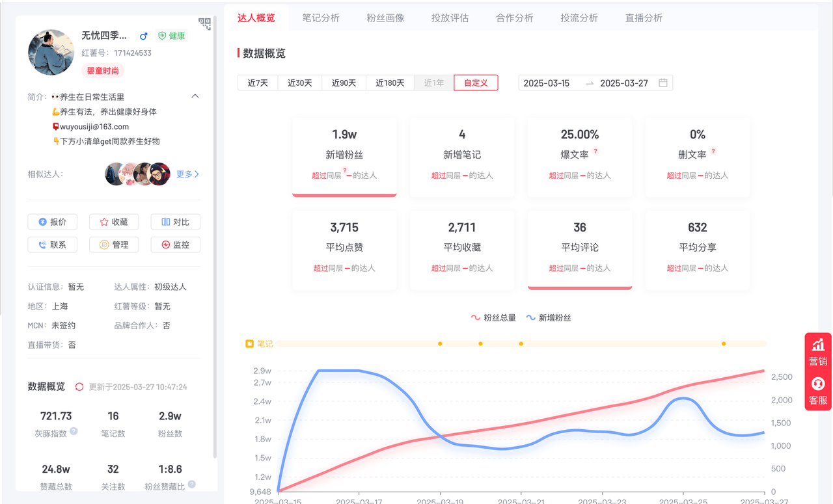Click the star icon to 收藏 this creator

click(x=103, y=222)
